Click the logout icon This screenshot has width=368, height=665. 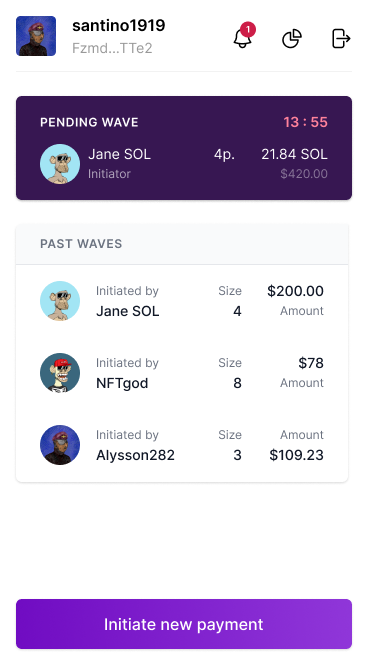[x=341, y=39]
